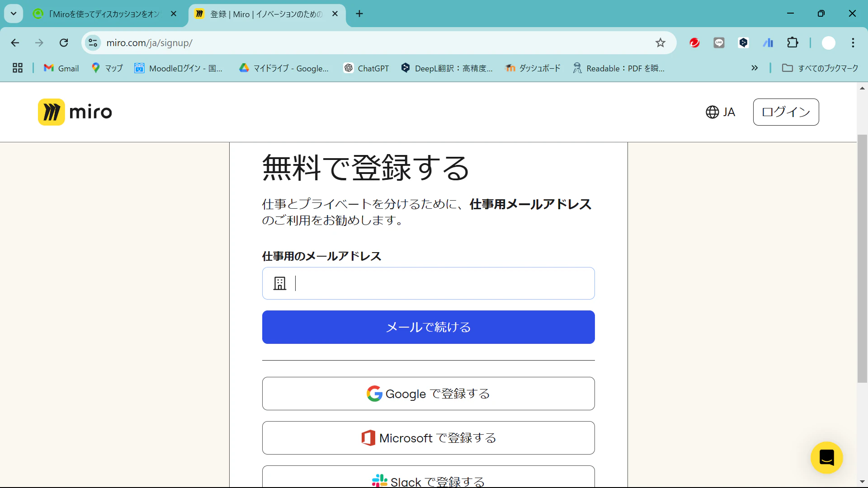Minimize the browser window

pyautogui.click(x=790, y=14)
